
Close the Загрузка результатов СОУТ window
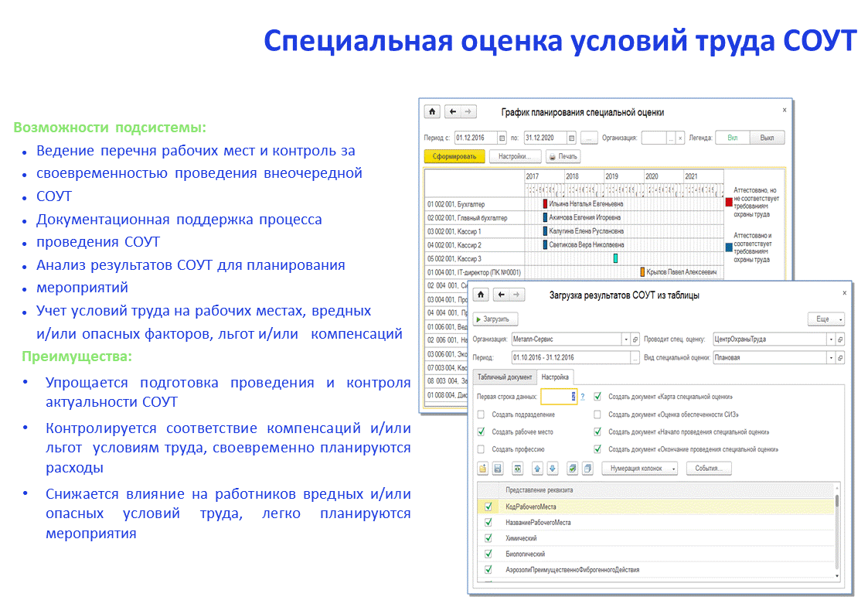pyautogui.click(x=844, y=293)
